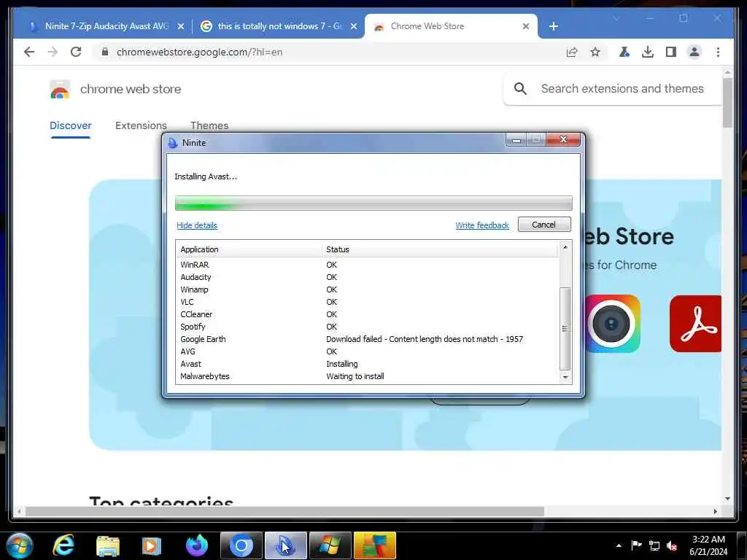The width and height of the screenshot is (747, 560).
Task: Select the CCleaner row
Action: click(367, 314)
